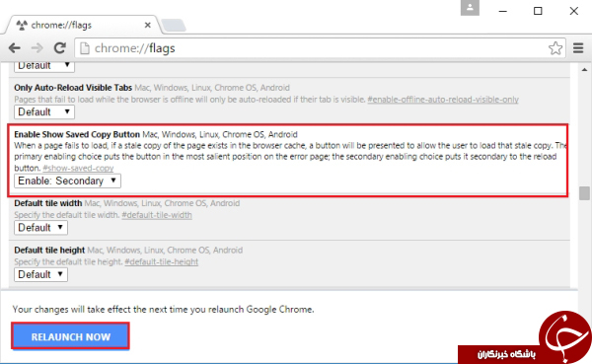Image resolution: width=592 pixels, height=364 pixels.
Task: Maximize the Chrome window
Action: (x=538, y=11)
